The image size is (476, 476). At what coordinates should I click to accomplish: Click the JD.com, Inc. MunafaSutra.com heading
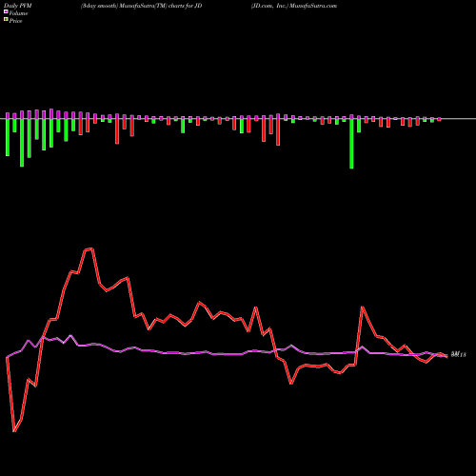pyautogui.click(x=294, y=6)
